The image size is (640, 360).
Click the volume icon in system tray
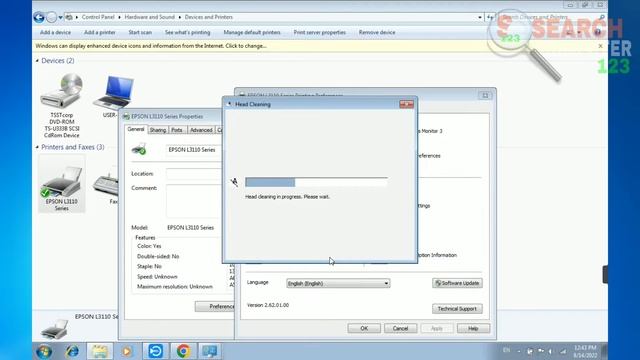(551, 351)
